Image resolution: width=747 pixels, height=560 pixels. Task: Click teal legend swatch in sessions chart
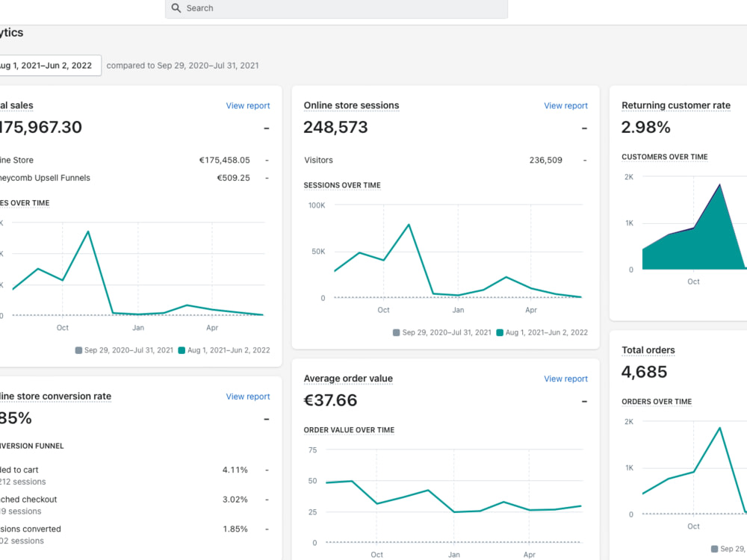click(x=500, y=333)
